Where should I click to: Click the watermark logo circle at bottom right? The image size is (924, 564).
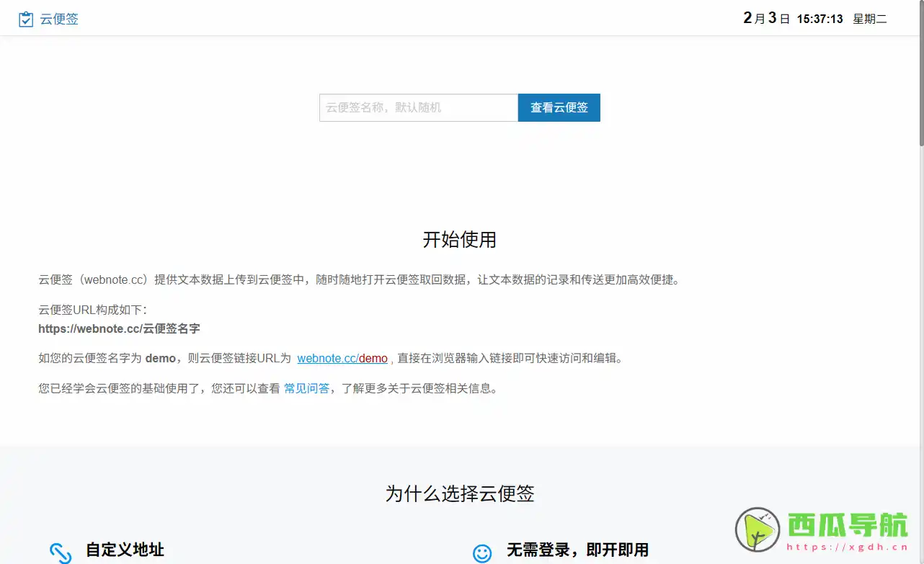click(758, 531)
